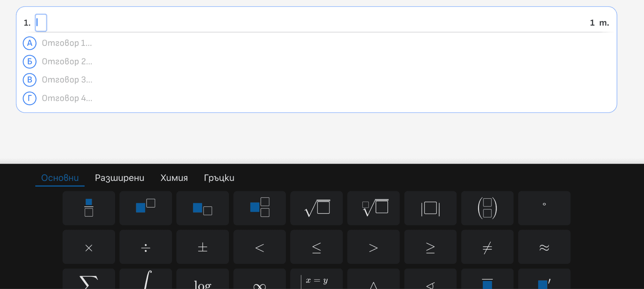Insert the less-than-or-equal sign

coord(316,247)
